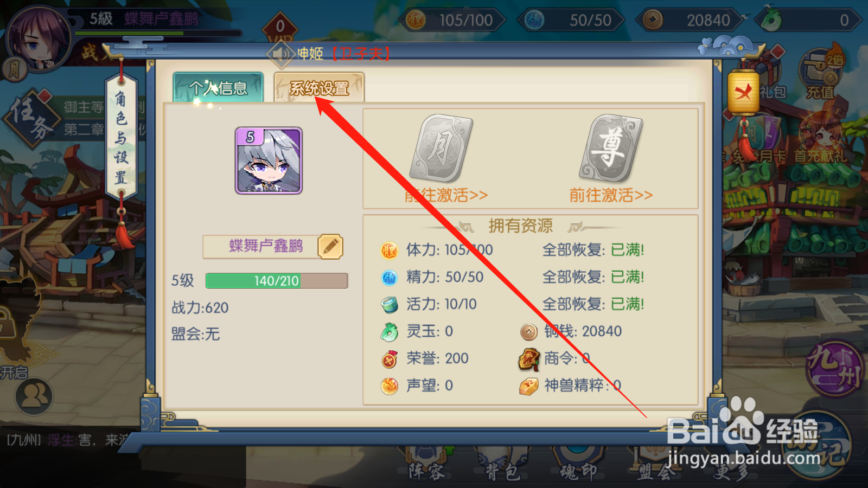Viewport: 868px width, 488px height.
Task: Tap the silver 尊 card badge
Action: [611, 148]
